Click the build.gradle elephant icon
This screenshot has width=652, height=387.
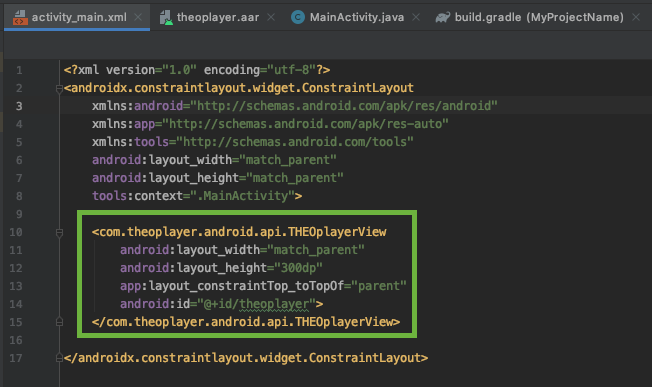(x=442, y=17)
